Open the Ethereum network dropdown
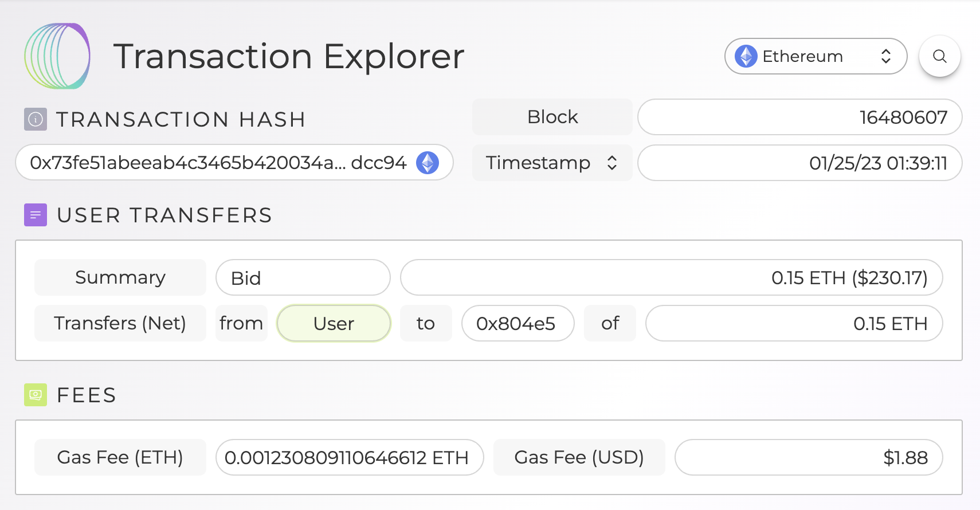Viewport: 980px width, 510px height. pyautogui.click(x=816, y=56)
